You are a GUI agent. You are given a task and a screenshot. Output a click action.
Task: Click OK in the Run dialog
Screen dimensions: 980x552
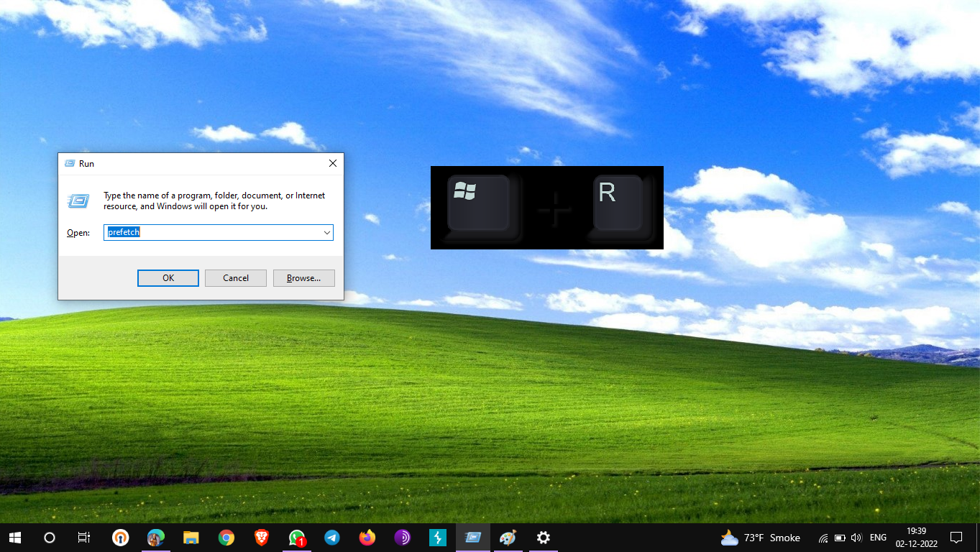tap(168, 278)
